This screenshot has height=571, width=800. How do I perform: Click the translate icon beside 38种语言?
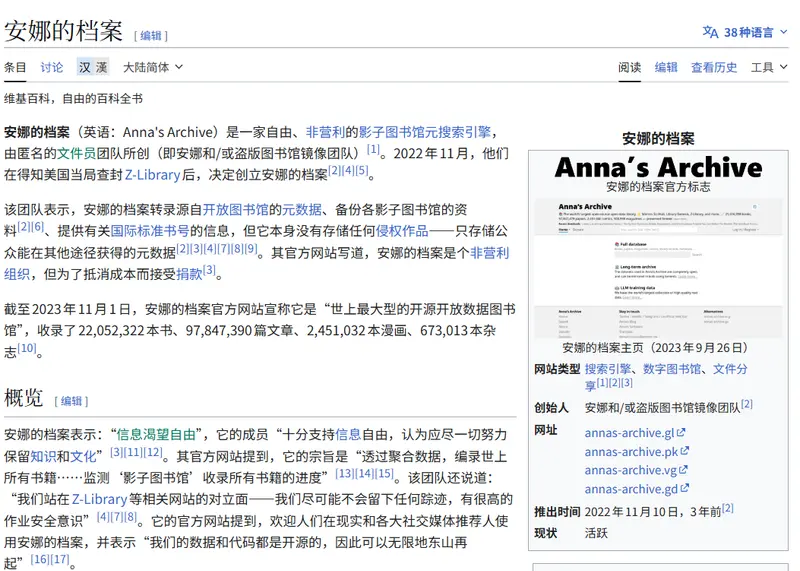point(710,32)
